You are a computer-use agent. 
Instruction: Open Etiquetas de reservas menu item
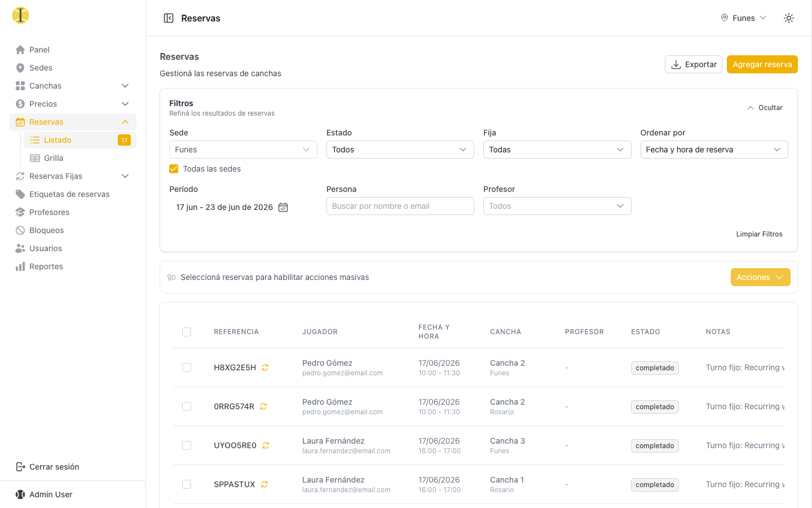point(73,194)
